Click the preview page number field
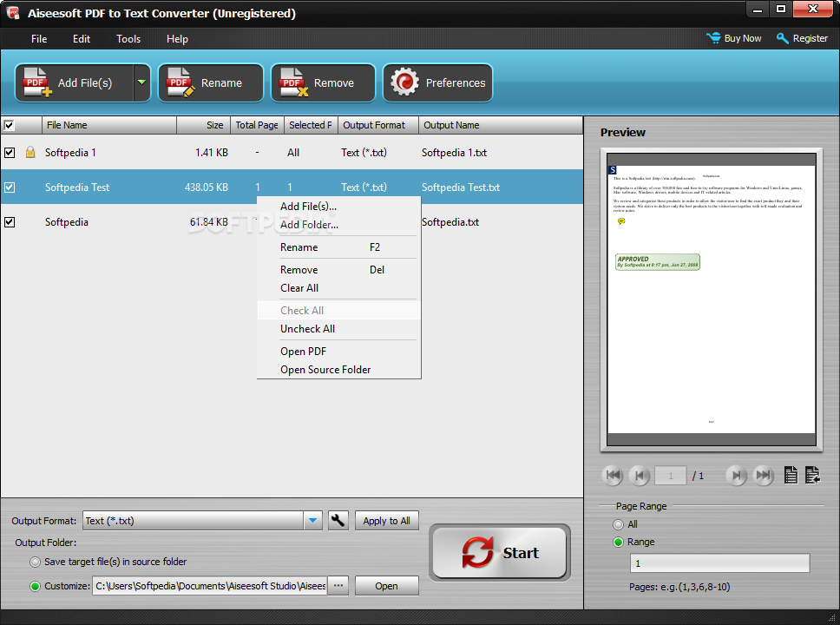This screenshot has height=625, width=840. click(671, 476)
